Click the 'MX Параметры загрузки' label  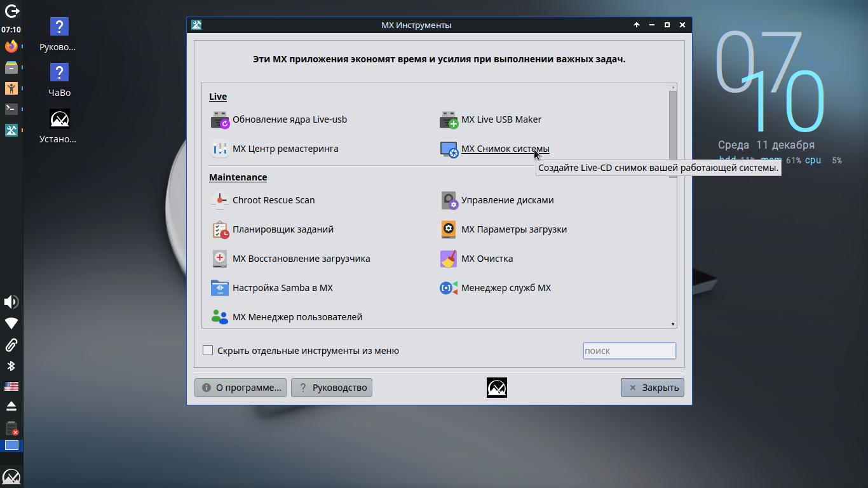(x=514, y=229)
